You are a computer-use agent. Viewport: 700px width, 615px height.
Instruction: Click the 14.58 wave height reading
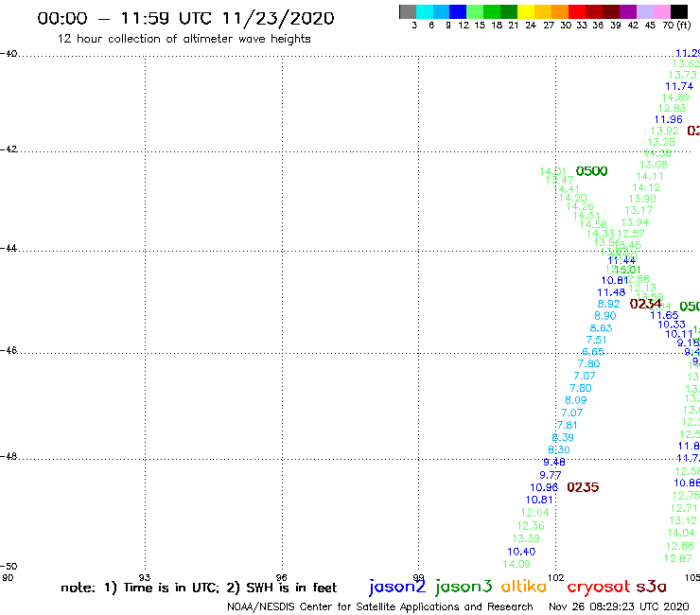[593, 224]
